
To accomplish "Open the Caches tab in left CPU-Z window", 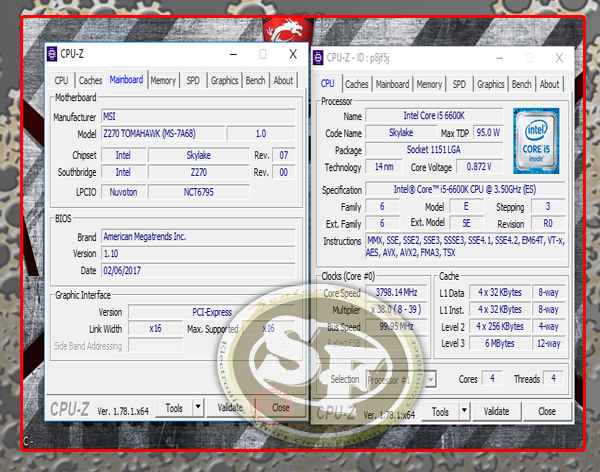I will [90, 80].
